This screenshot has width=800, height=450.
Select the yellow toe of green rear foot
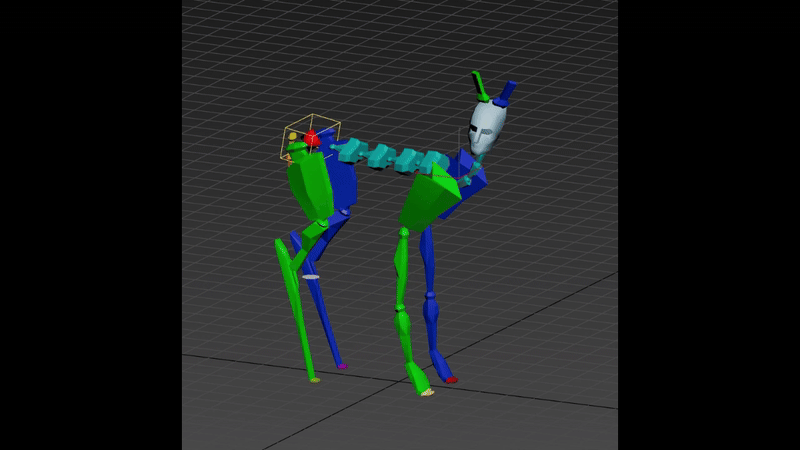click(x=314, y=380)
